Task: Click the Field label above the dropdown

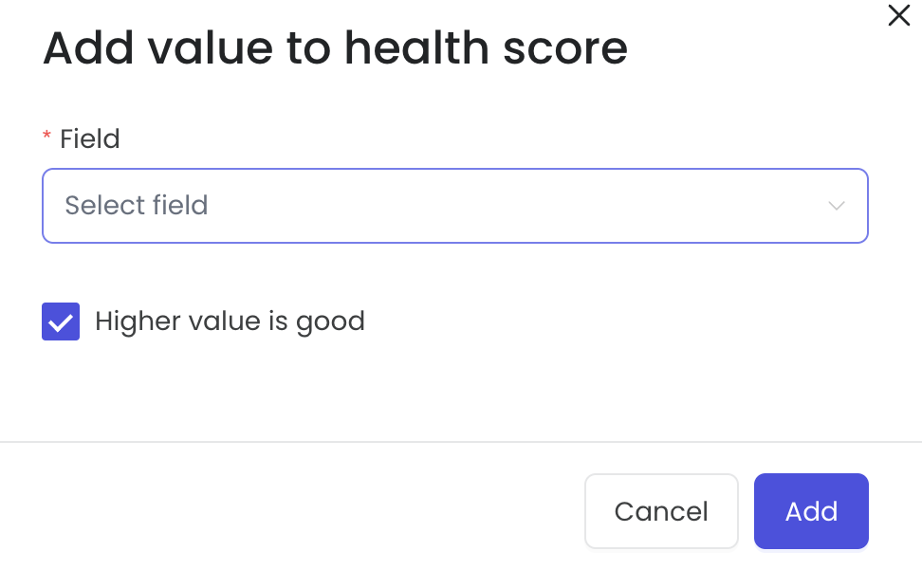Action: [90, 139]
